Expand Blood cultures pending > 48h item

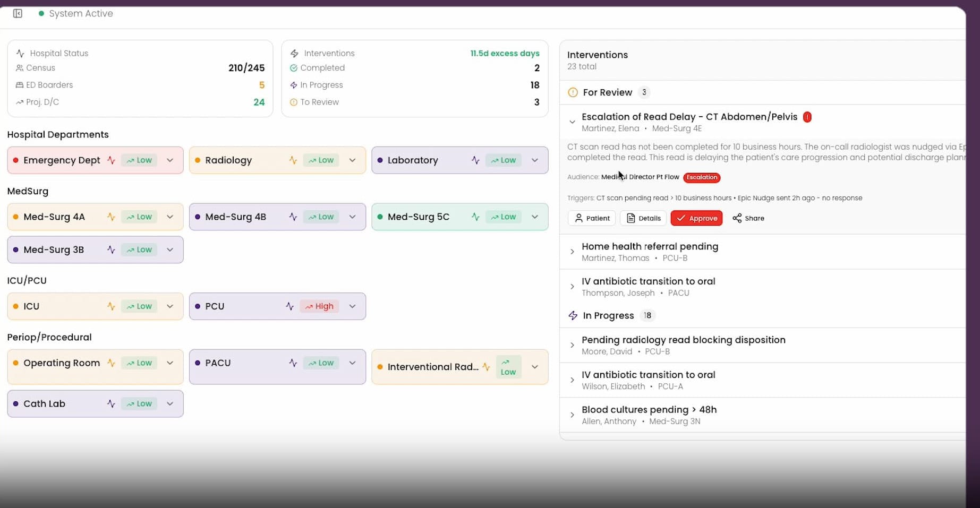pos(572,415)
